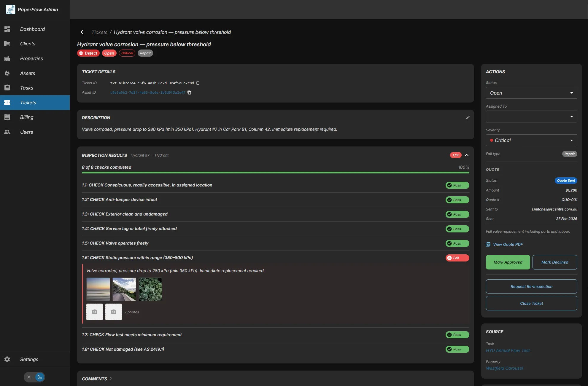Select Billing in the sidebar menu

(x=27, y=117)
